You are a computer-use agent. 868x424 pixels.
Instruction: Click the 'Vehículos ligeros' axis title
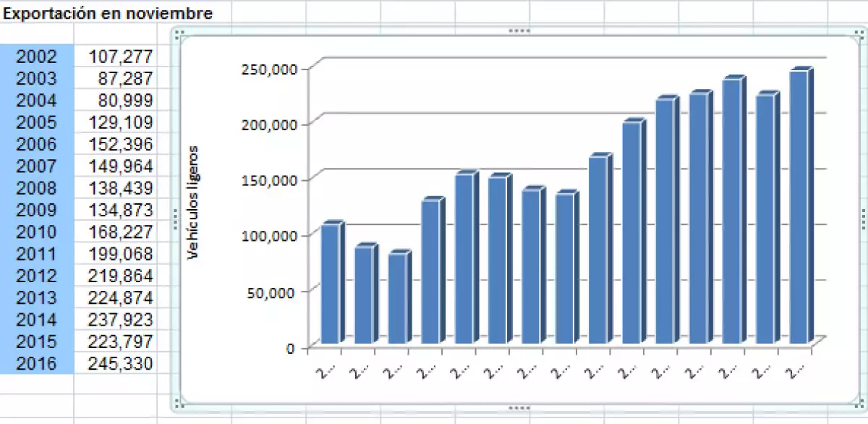point(192,202)
